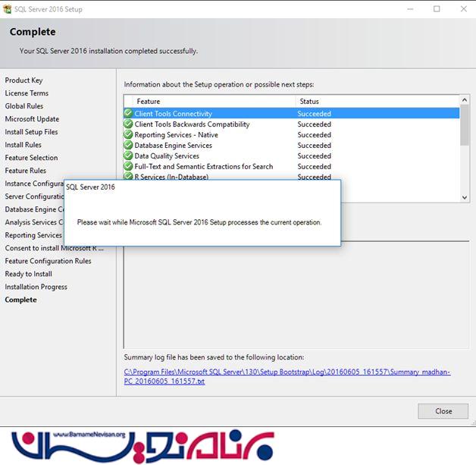Click green check icon beside Full-Text and Semantic Extractions
This screenshot has width=476, height=465.
pyautogui.click(x=128, y=167)
